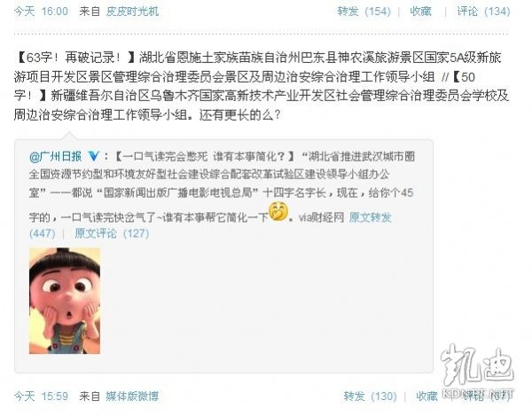The width and height of the screenshot is (532, 416).
Task: Click the repost count (447)
Action: (43, 233)
